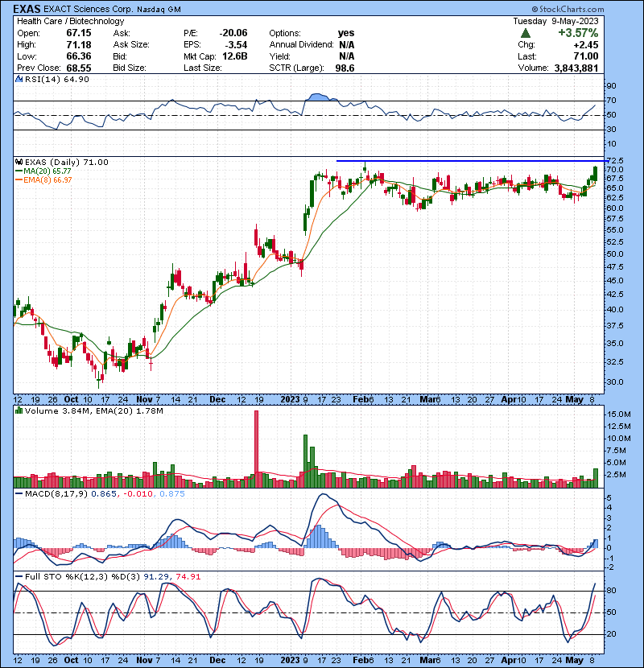Image resolution: width=644 pixels, height=668 pixels.
Task: Click the Dec label on the bottom date axis
Action: click(217, 660)
